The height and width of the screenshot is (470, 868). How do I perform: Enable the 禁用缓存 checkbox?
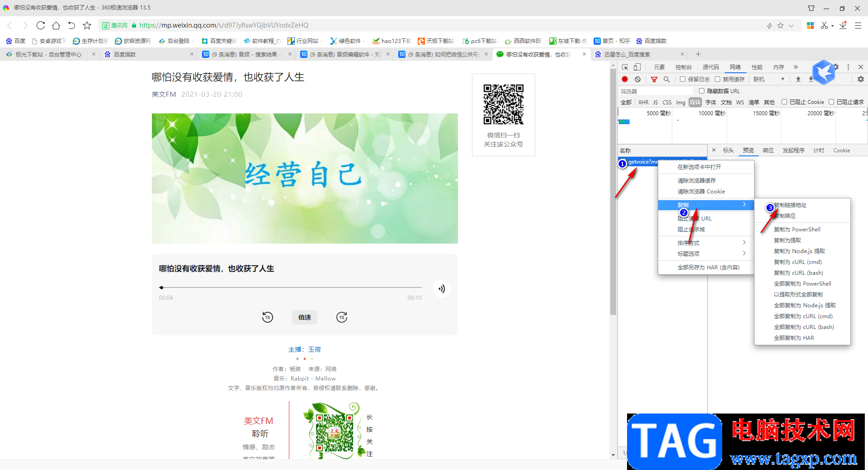pos(717,79)
